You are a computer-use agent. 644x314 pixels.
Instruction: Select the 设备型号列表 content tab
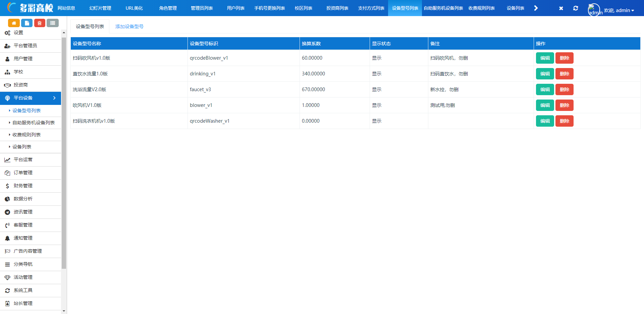click(90, 26)
